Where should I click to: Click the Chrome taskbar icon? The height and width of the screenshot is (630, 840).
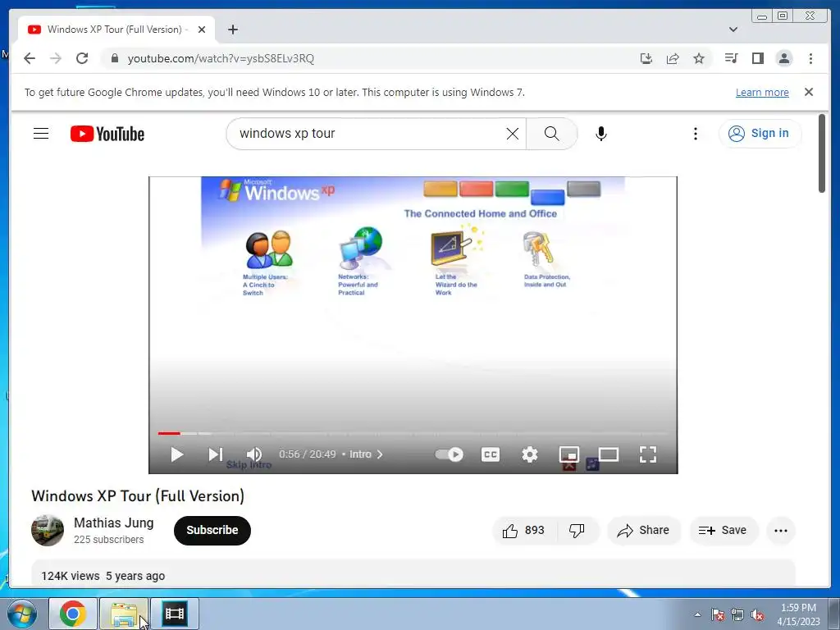(x=73, y=614)
